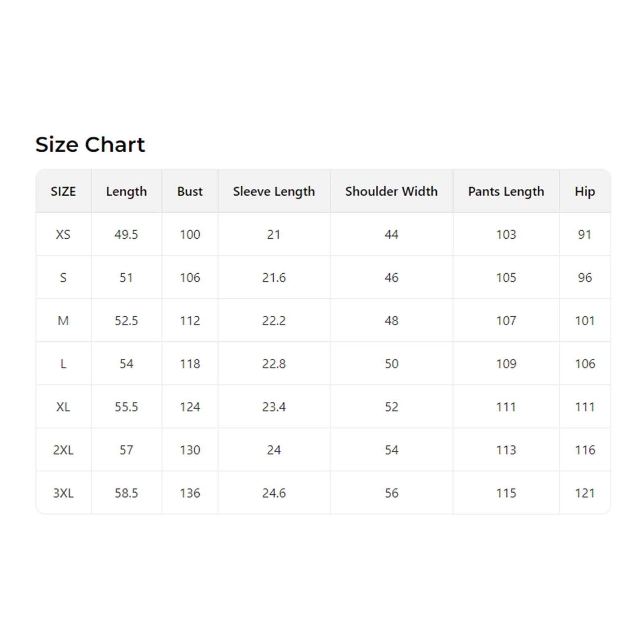
Task: Select the M bust value 112
Action: click(x=190, y=320)
